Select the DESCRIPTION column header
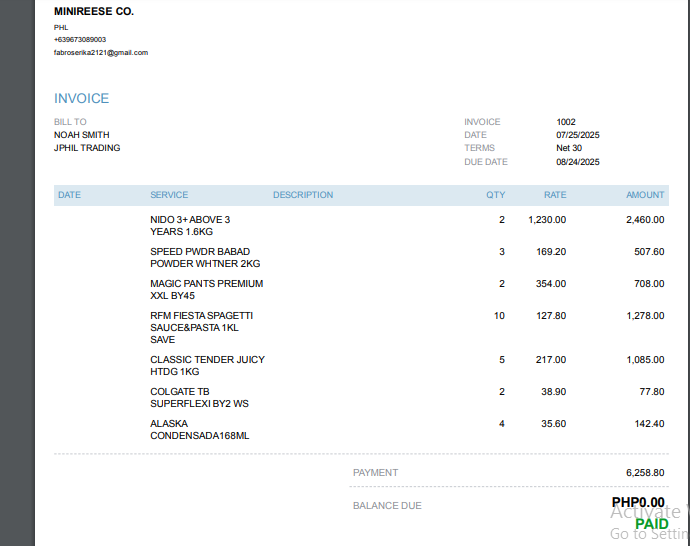The width and height of the screenshot is (690, 546). click(x=303, y=195)
